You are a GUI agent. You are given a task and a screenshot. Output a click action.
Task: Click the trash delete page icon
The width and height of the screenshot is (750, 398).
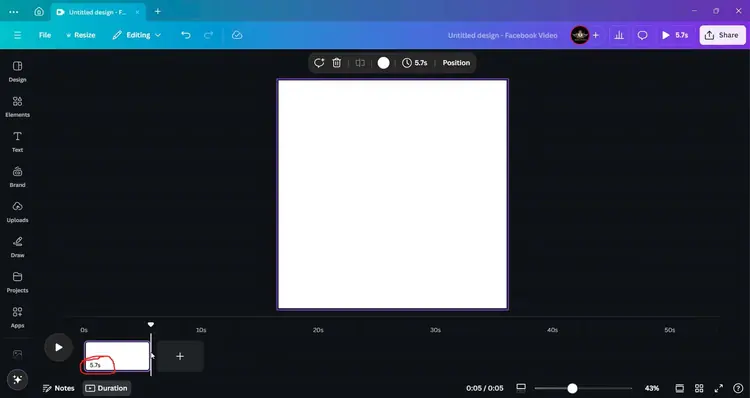pyautogui.click(x=337, y=63)
